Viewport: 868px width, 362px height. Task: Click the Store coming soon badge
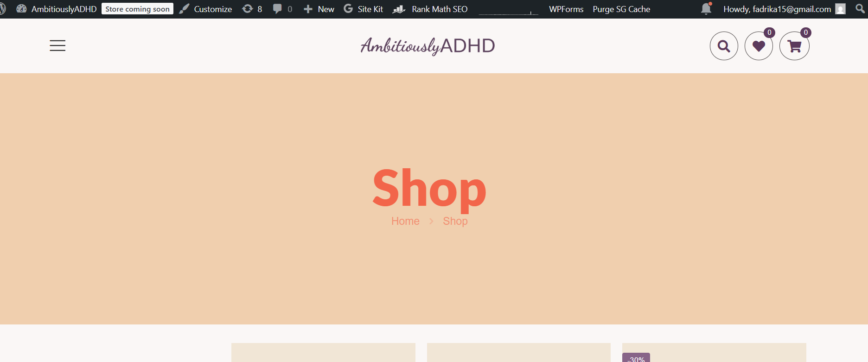click(137, 9)
